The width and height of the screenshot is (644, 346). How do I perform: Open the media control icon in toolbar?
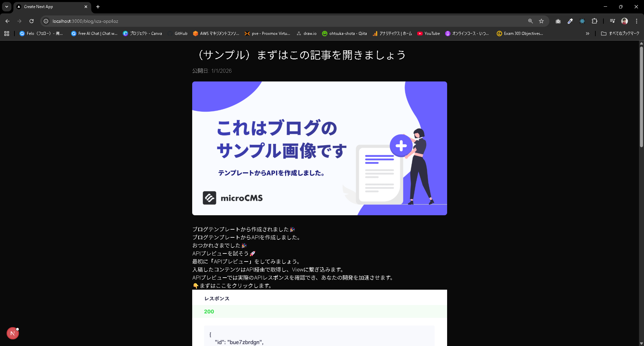click(612, 21)
